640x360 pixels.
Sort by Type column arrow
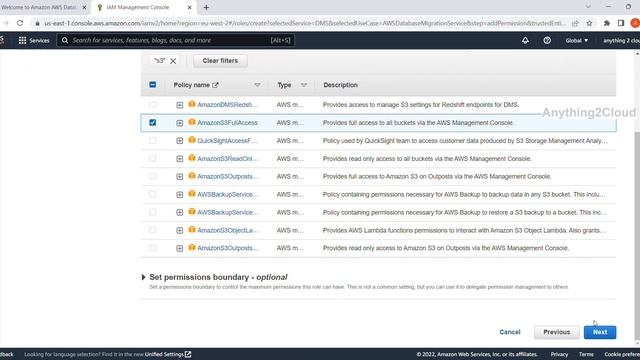[304, 85]
